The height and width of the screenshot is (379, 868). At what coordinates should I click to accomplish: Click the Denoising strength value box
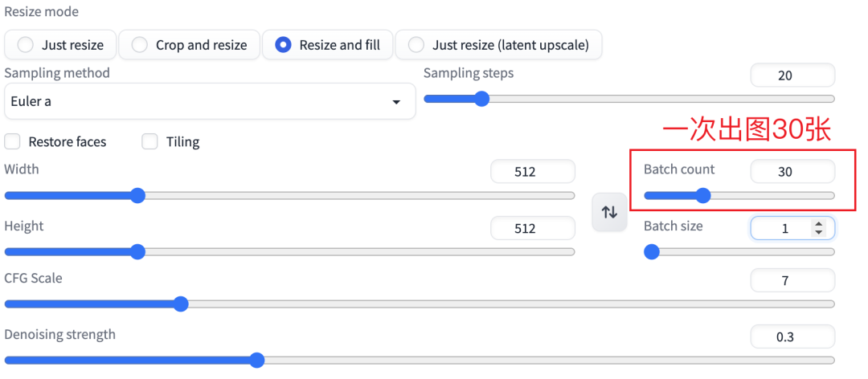coord(792,336)
